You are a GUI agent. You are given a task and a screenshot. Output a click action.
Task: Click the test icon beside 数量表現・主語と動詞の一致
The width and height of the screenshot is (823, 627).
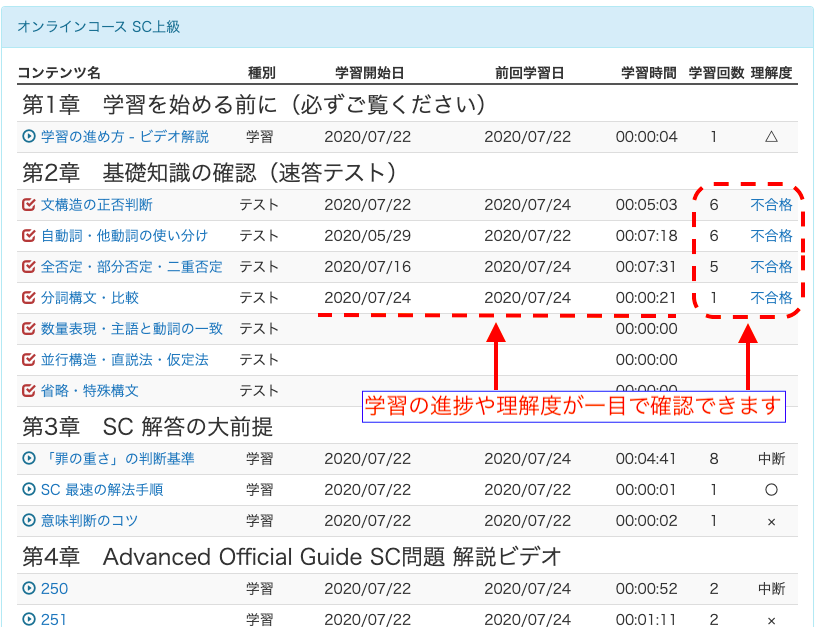pos(29,329)
